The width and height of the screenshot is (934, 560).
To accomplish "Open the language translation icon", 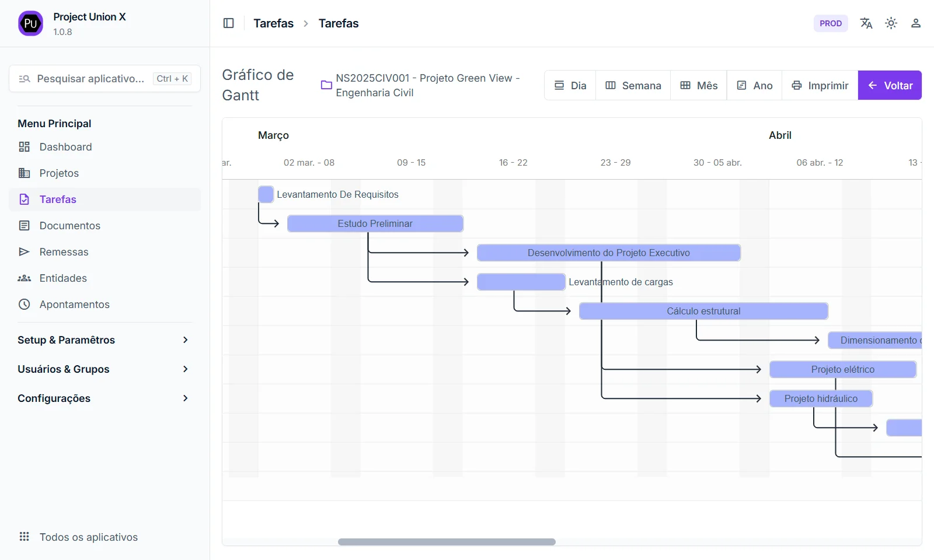I will pos(866,23).
